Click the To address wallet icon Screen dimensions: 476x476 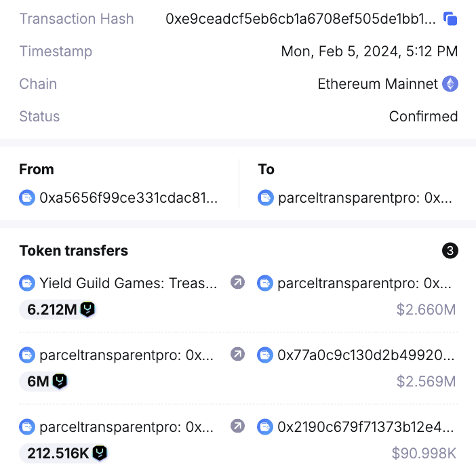(266, 198)
